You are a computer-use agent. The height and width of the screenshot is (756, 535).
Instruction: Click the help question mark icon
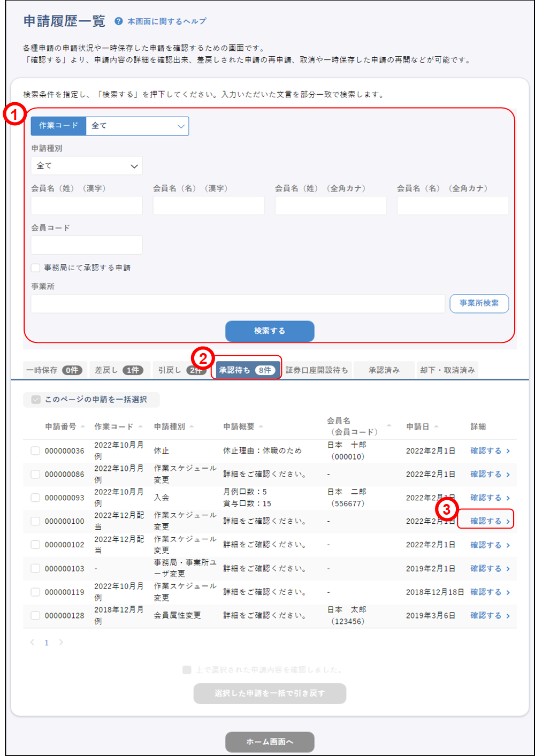tap(119, 21)
